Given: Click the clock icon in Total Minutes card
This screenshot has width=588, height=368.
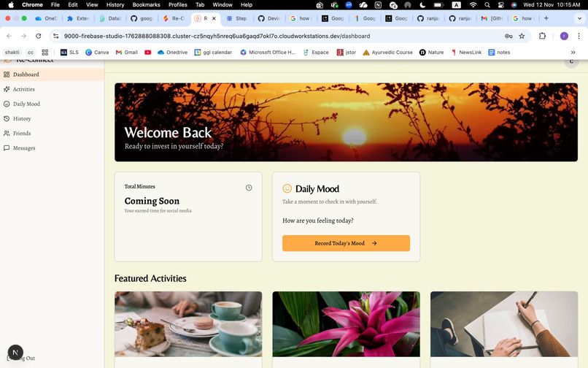Looking at the screenshot, I should pyautogui.click(x=249, y=188).
